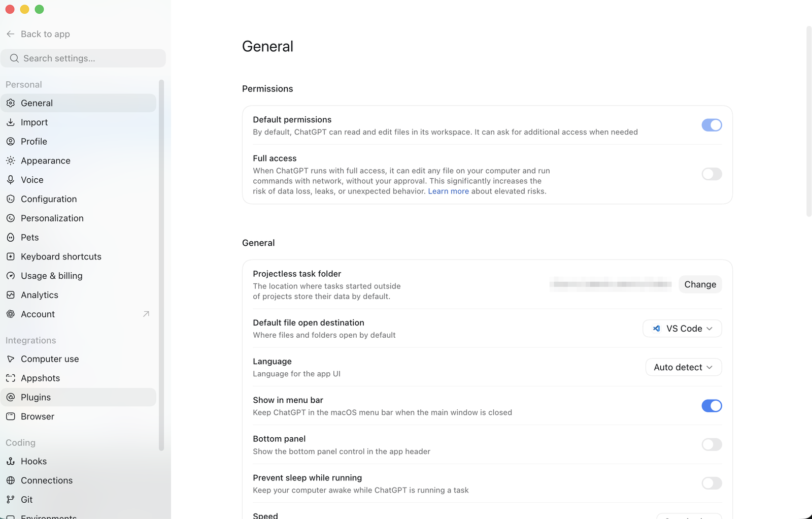This screenshot has width=812, height=519.
Task: Open the Connections settings page
Action: pyautogui.click(x=78, y=480)
